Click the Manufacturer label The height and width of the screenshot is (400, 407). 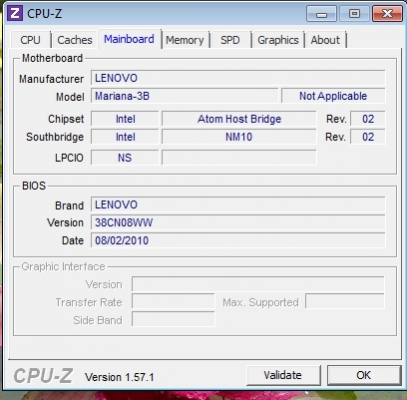[51, 79]
